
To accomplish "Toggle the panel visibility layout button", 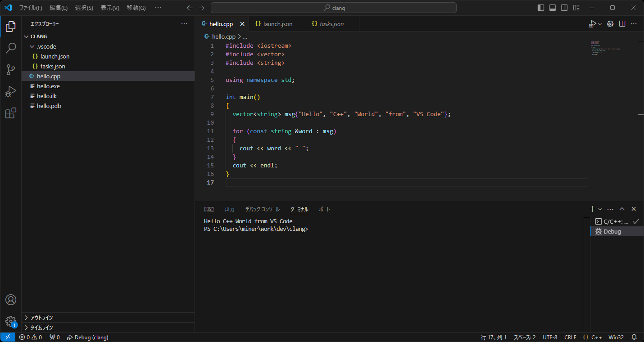I will pyautogui.click(x=553, y=8).
